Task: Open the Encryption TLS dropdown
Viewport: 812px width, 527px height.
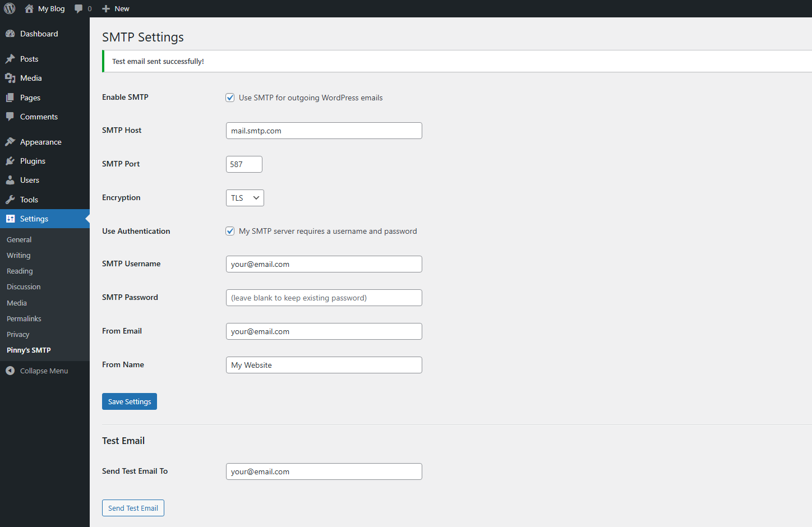Action: (244, 198)
